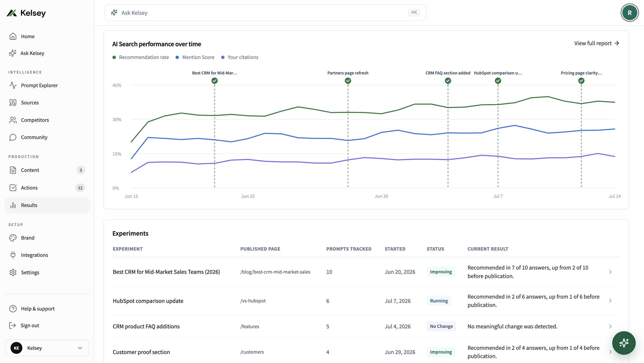This screenshot has width=644, height=363.
Task: Open Integrations menu item
Action: click(47, 255)
